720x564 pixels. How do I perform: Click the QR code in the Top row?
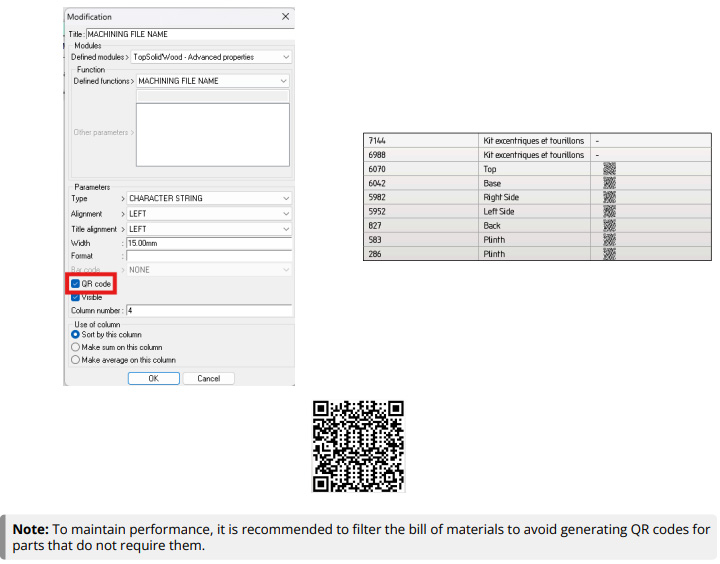click(x=609, y=169)
